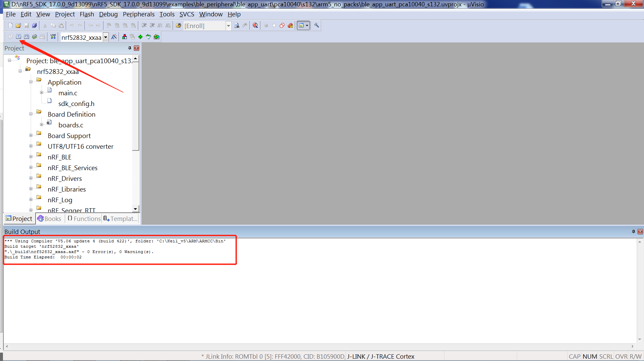Viewport: 644px width, 361px height.
Task: Switch to the Functions tab
Action: tap(84, 219)
